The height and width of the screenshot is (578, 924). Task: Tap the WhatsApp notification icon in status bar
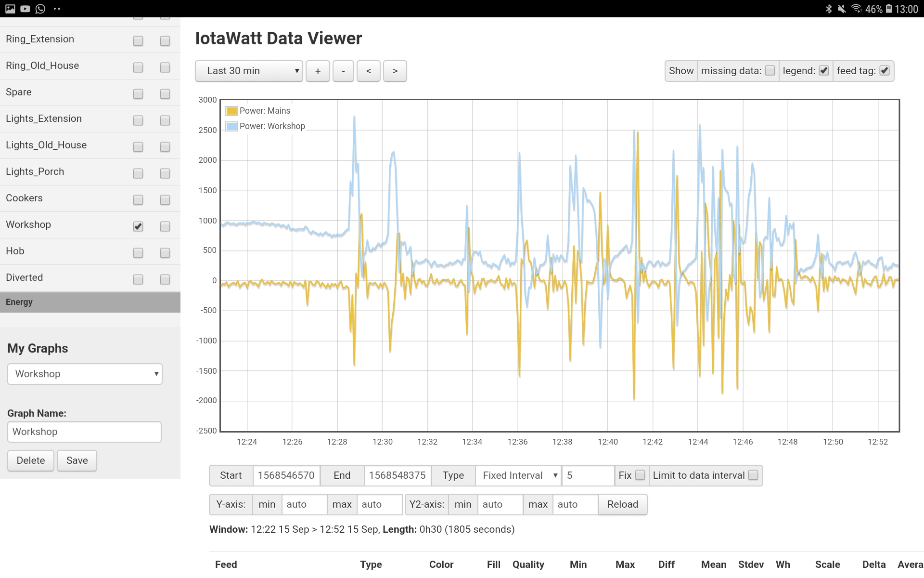tap(40, 9)
